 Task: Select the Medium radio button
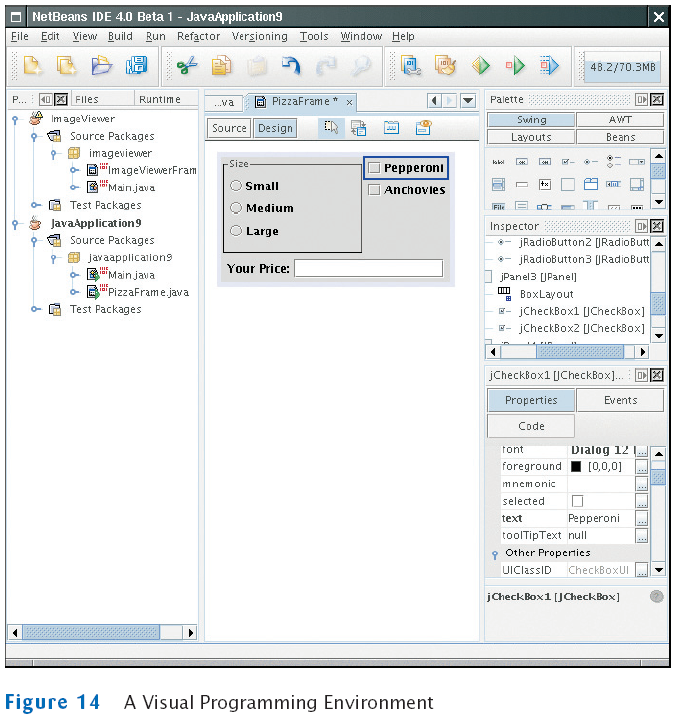click(236, 208)
